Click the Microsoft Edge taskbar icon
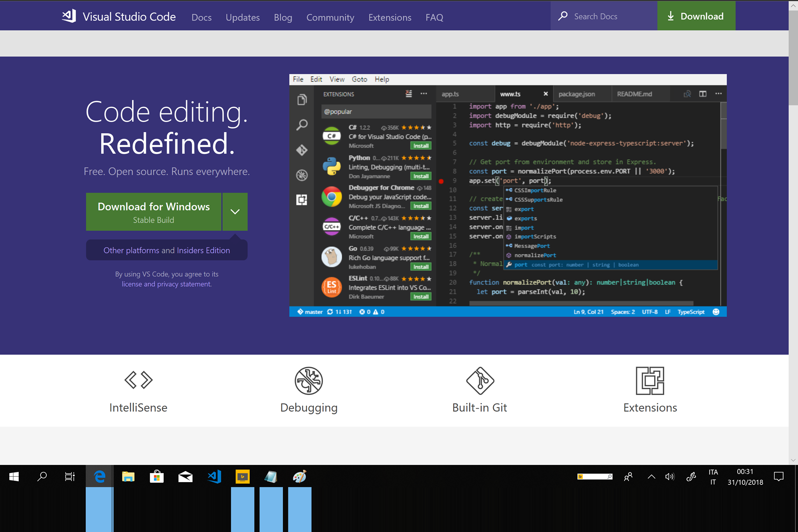 click(100, 476)
